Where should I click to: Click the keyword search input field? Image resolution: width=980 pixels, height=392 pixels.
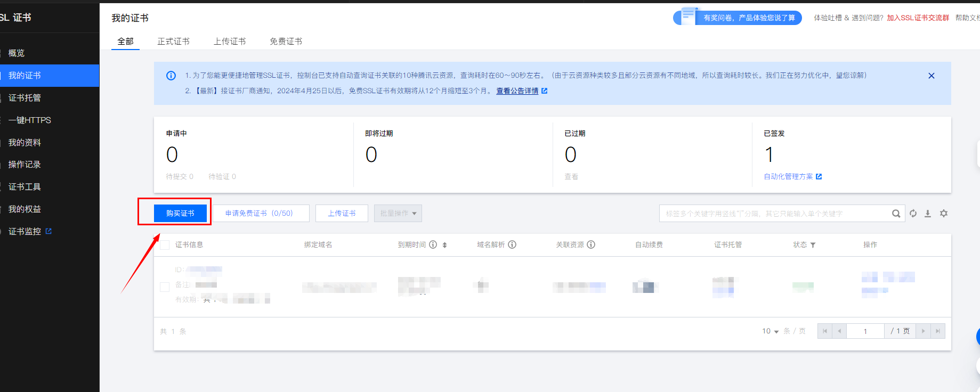pyautogui.click(x=773, y=214)
